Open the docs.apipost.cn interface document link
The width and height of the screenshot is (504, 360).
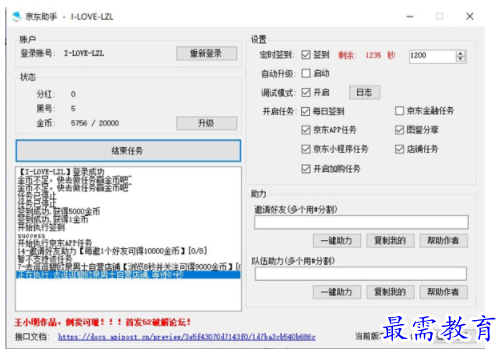tap(187, 337)
